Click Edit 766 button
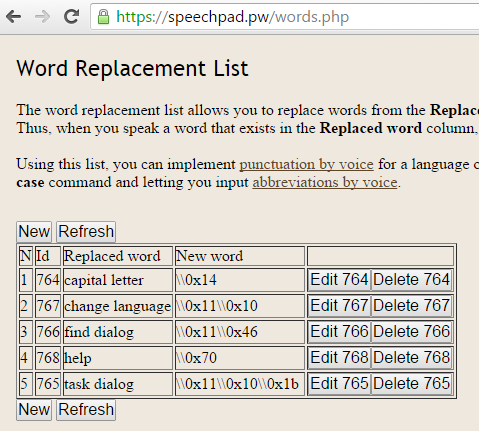Image resolution: width=479 pixels, height=431 pixels. point(339,332)
